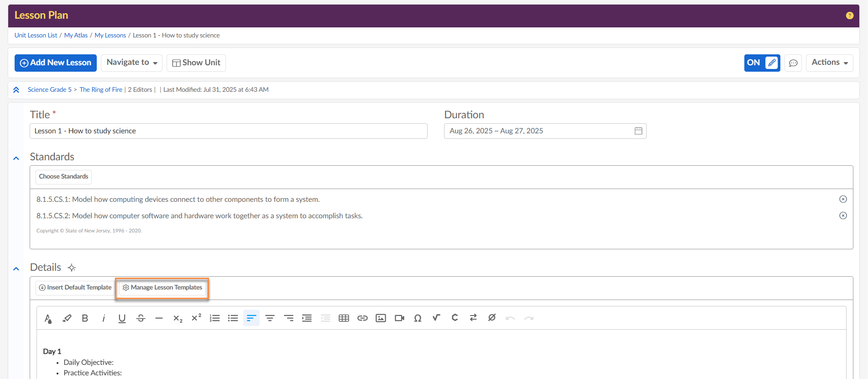Click the Add New Lesson button
Screen dimensions: 868x379
[x=56, y=63]
